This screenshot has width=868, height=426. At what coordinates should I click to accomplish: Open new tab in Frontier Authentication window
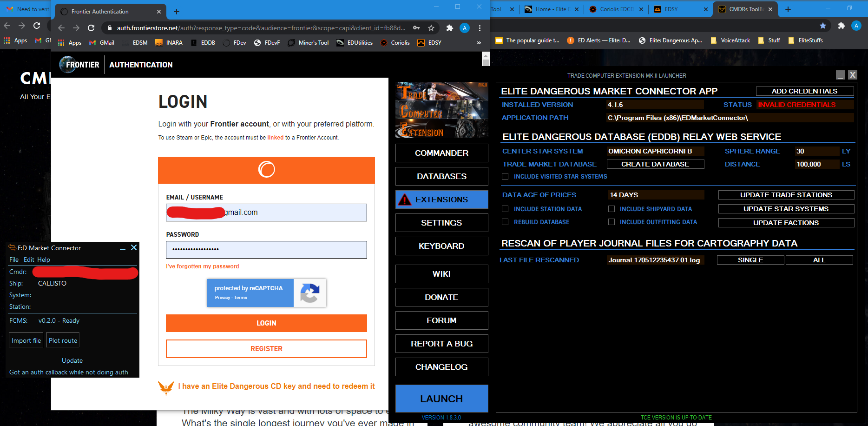point(177,12)
